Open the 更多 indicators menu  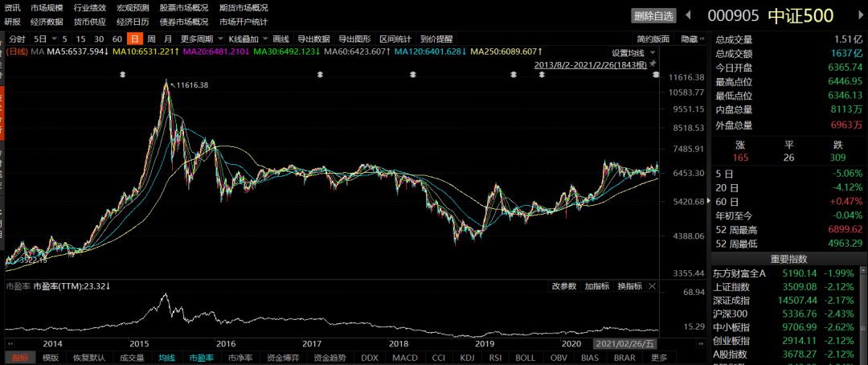click(659, 358)
